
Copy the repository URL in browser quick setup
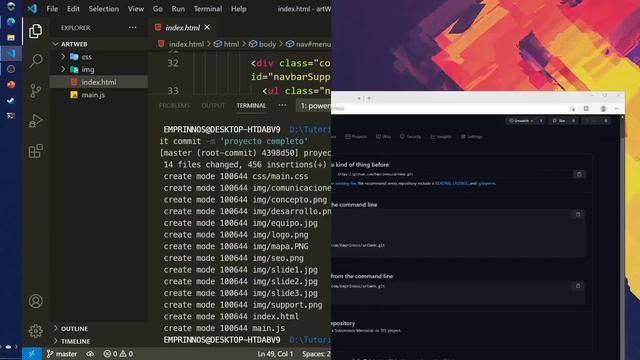(x=579, y=174)
